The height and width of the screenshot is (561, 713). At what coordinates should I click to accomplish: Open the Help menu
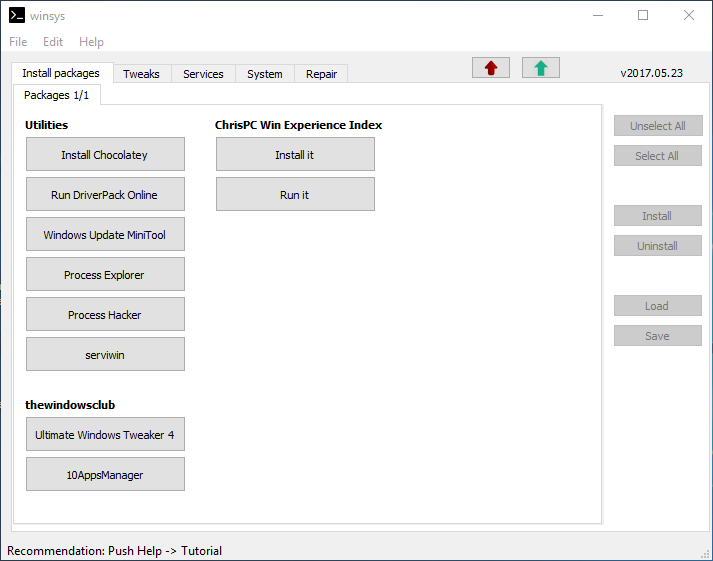tap(91, 42)
